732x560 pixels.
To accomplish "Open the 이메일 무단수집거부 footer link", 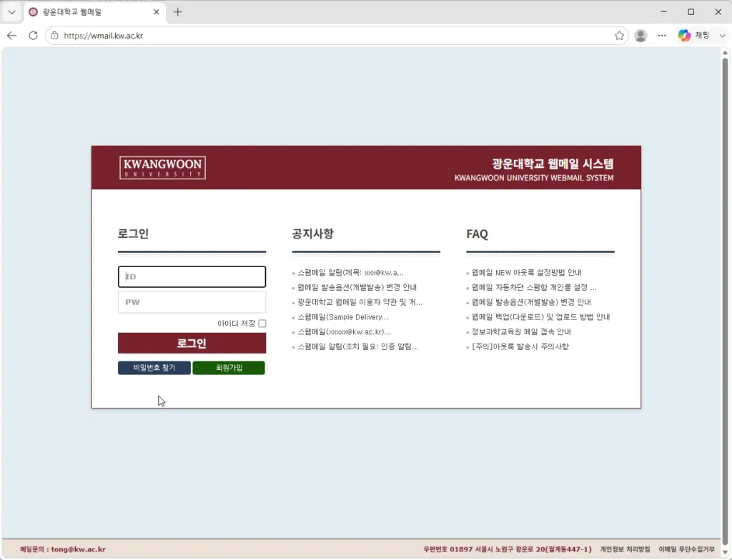I will (x=687, y=549).
